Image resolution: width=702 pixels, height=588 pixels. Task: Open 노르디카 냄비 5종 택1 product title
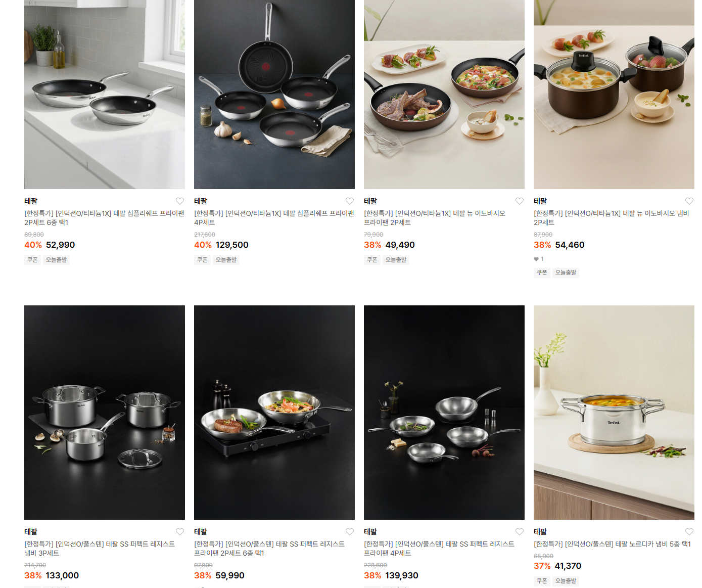coord(612,544)
